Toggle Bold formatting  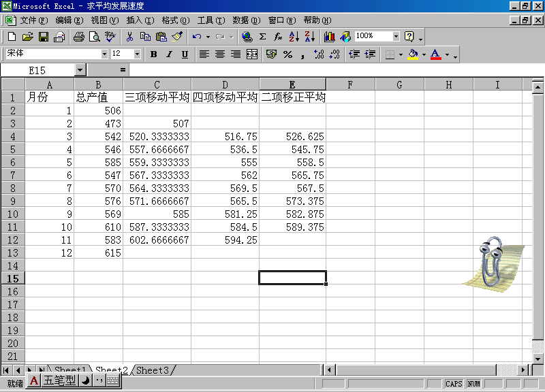pos(153,54)
